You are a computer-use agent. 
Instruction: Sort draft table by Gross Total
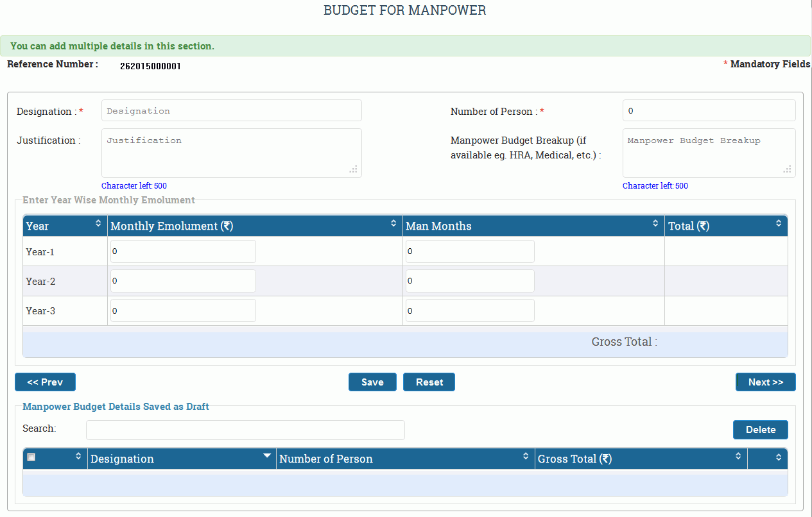738,456
